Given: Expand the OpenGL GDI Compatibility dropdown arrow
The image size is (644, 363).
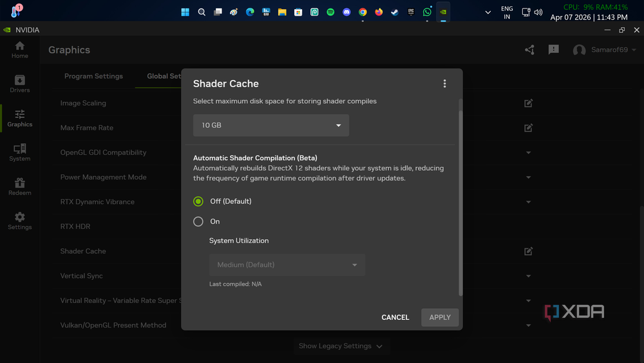Looking at the screenshot, I should tap(529, 153).
